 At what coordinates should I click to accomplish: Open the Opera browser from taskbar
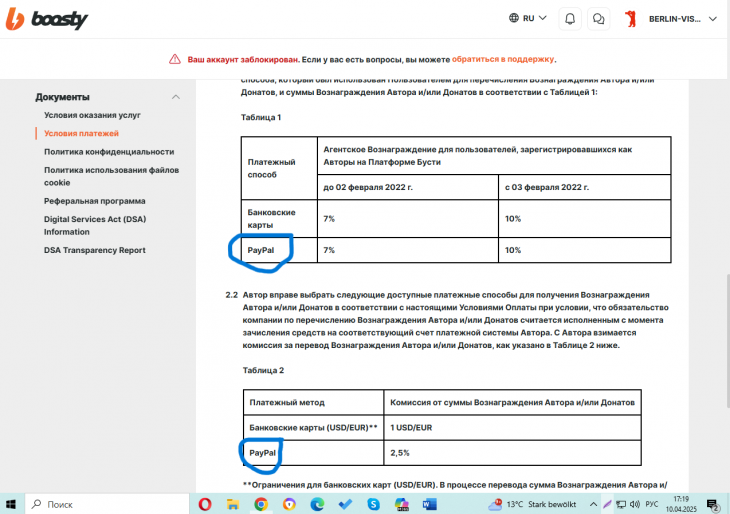pos(205,504)
